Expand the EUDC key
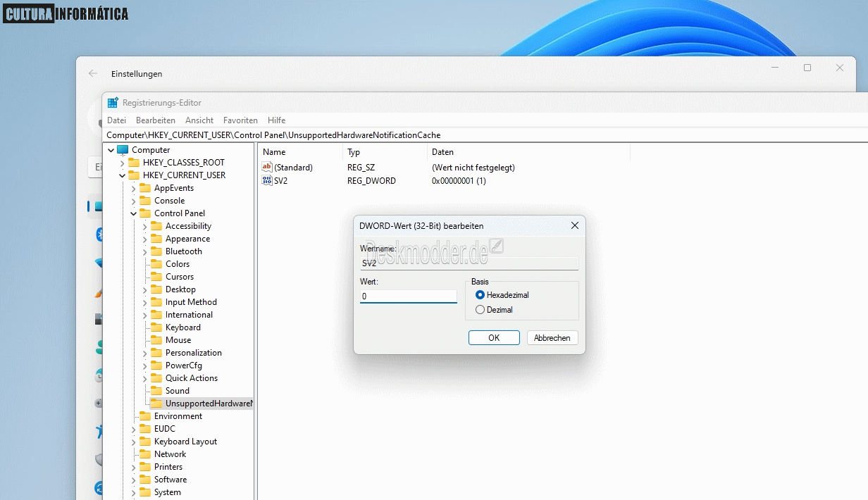 [x=133, y=429]
